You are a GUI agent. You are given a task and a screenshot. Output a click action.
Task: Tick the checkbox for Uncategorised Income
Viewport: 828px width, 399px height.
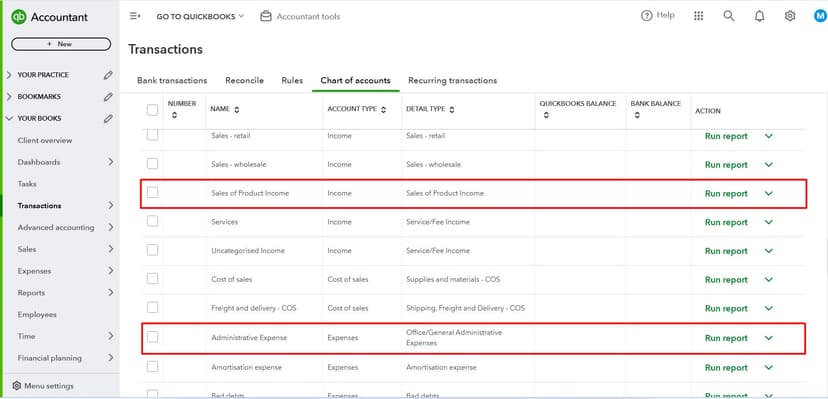(152, 250)
